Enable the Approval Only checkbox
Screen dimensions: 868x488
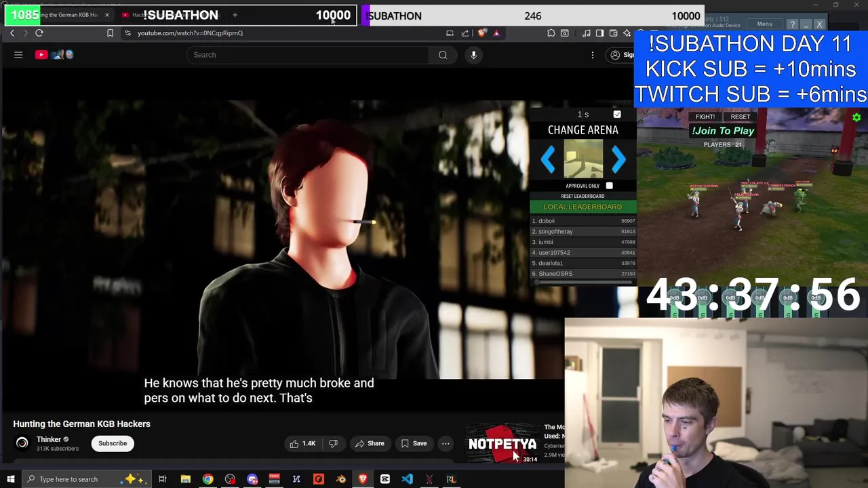click(x=609, y=186)
